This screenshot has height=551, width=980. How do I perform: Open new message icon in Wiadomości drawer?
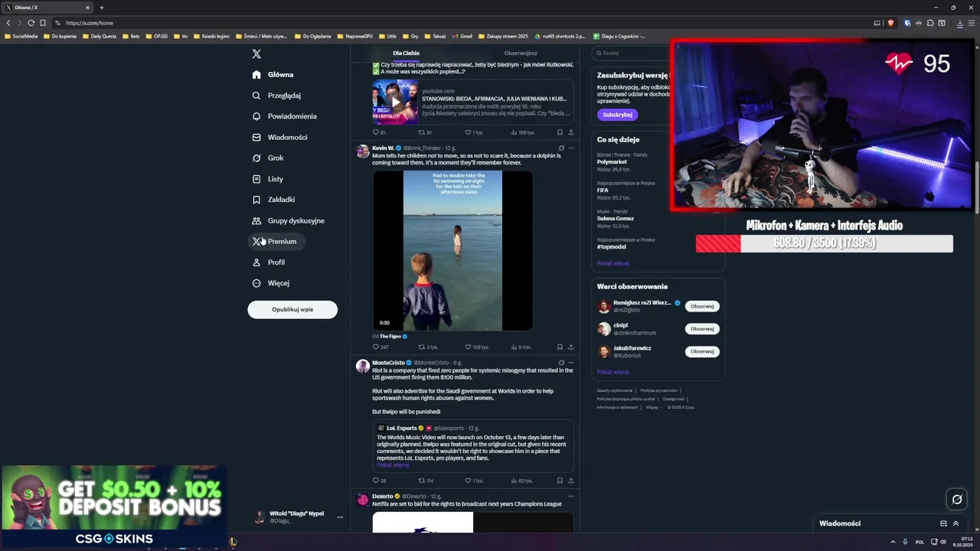tap(943, 523)
